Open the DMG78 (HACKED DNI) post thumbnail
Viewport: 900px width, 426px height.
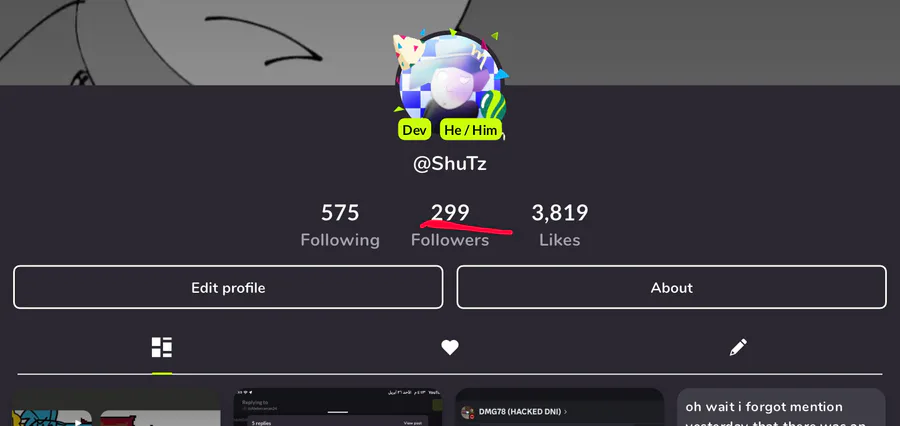point(560,407)
